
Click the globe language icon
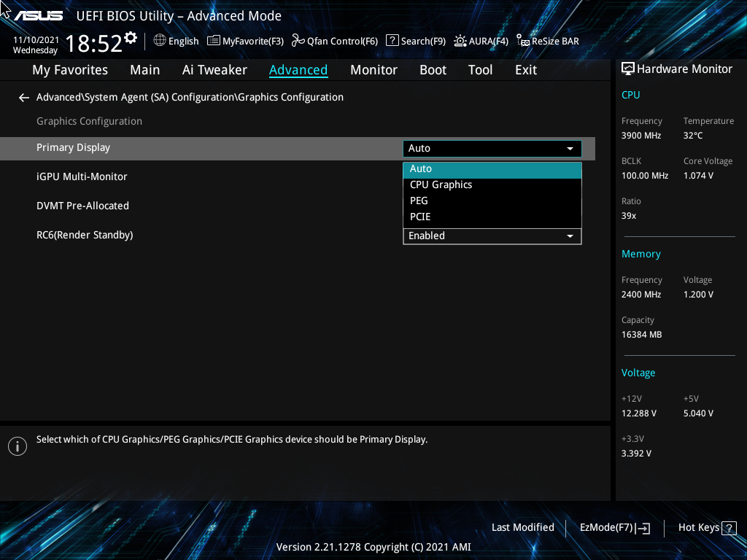(160, 41)
